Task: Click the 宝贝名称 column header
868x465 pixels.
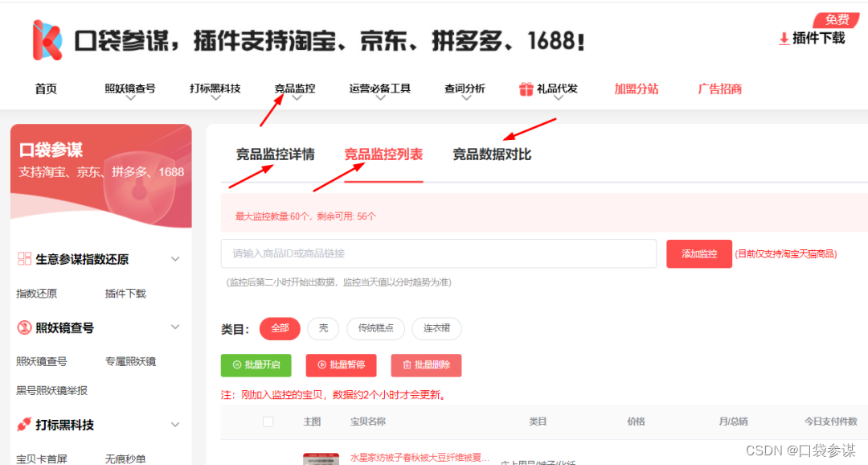Action: point(368,422)
